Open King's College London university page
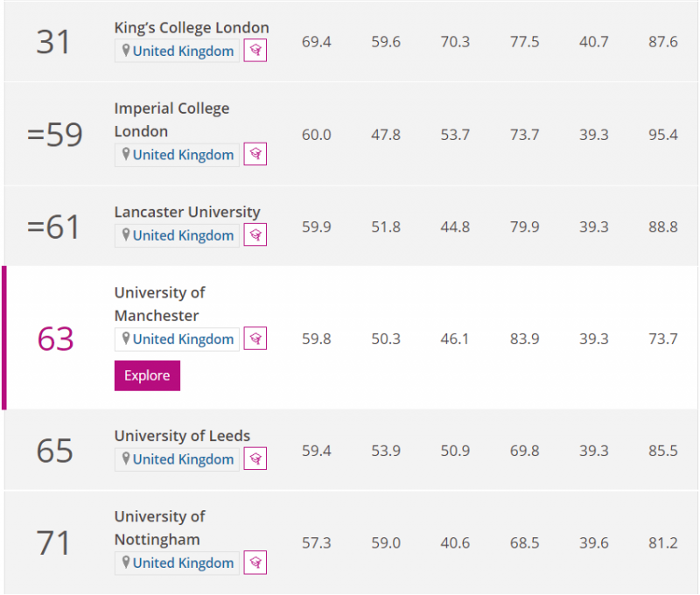This screenshot has height=595, width=700. click(x=192, y=28)
